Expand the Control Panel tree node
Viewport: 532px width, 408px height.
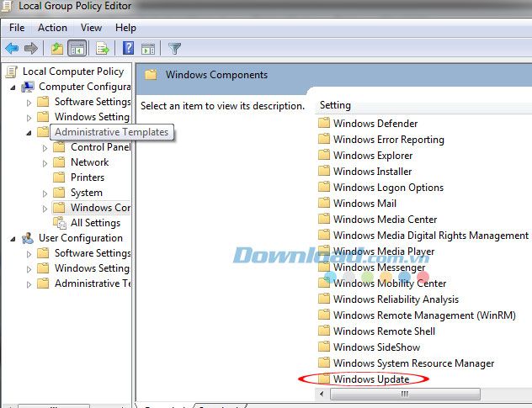point(45,148)
